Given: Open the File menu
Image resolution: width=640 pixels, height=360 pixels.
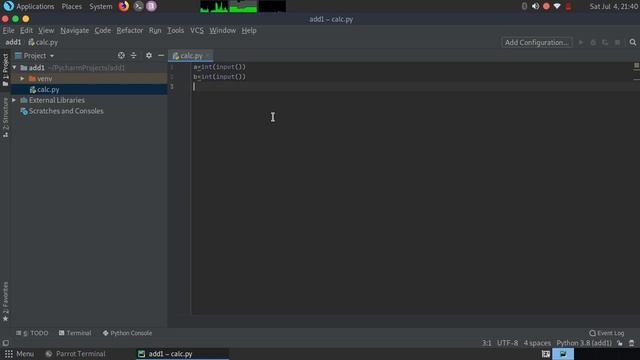Looking at the screenshot, I should [8, 31].
